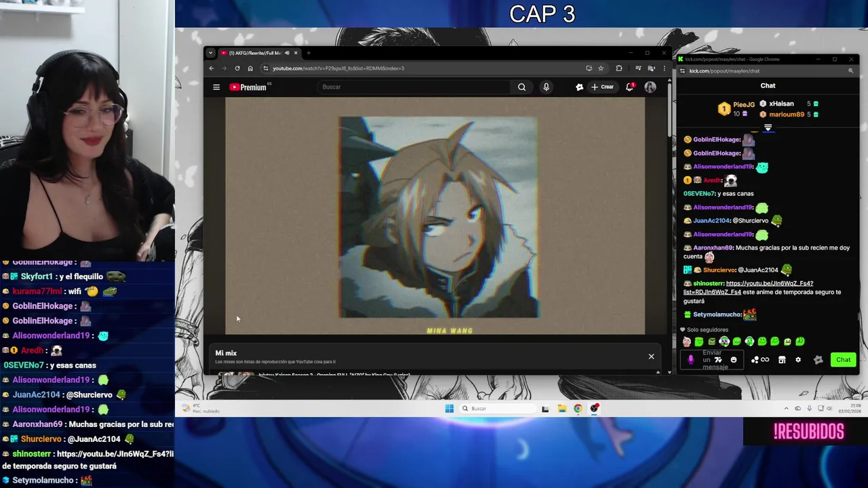Click username 'Setymolamucho' in Kick chat
This screenshot has width=868, height=488.
point(717,314)
